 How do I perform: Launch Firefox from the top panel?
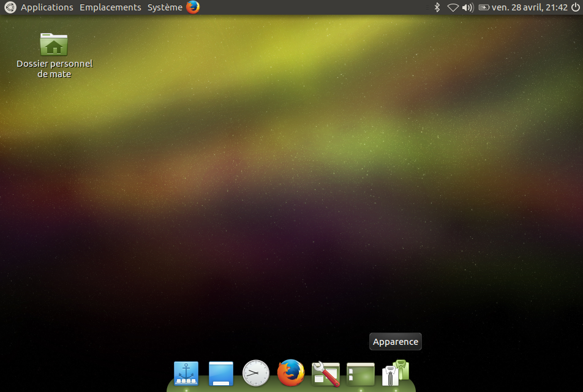click(192, 7)
